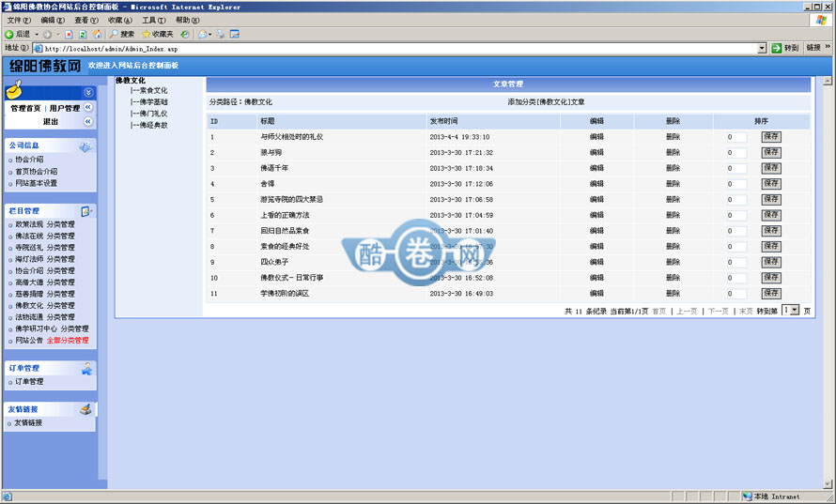Viewport: 836px width, 504px height.
Task: Click the Edit page icon in toolbar
Action: [235, 34]
